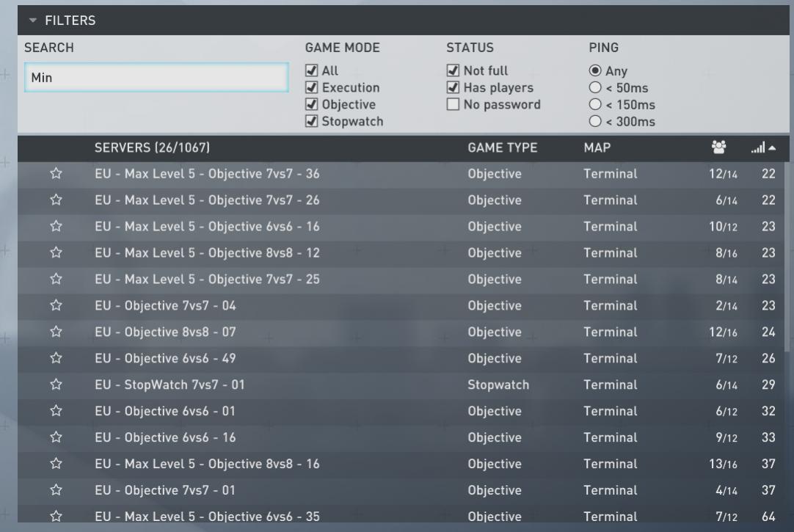Sort by the Servers (26/1067) column header
Screen dimensions: 794x532
point(152,148)
